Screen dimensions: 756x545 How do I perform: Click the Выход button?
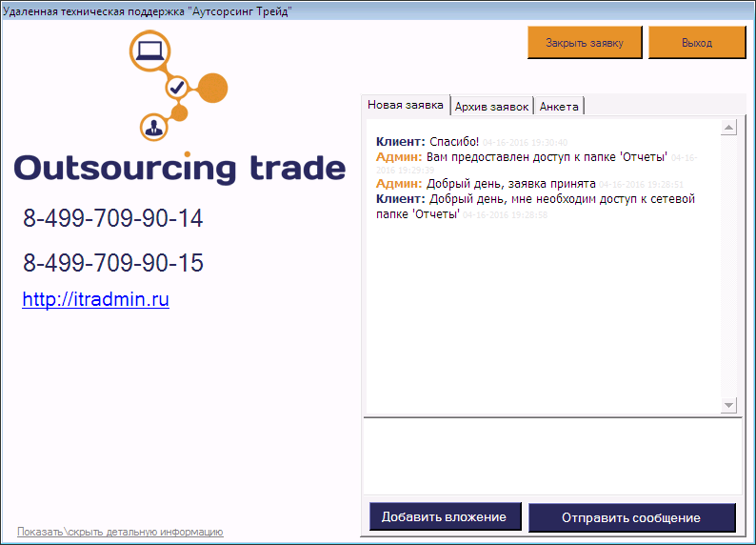697,43
